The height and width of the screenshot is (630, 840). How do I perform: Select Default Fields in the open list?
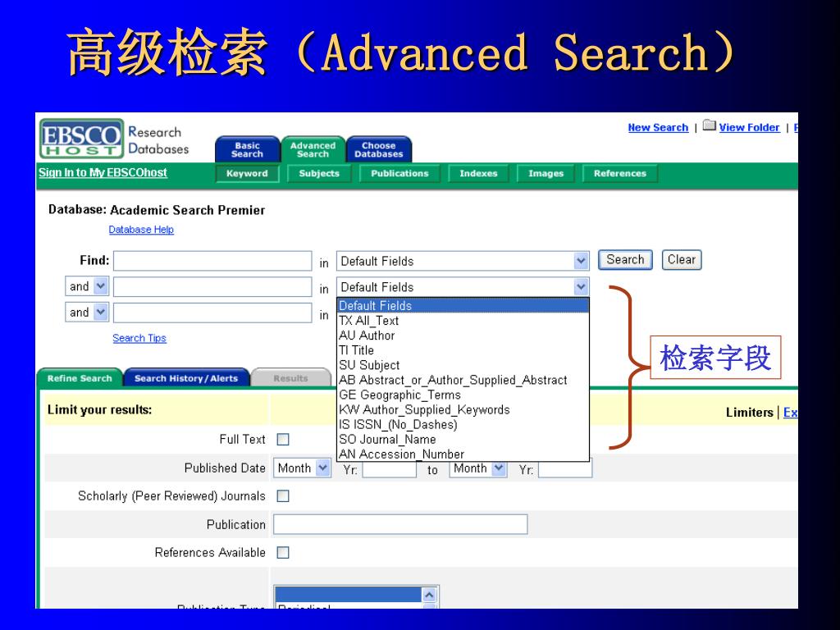pos(463,305)
